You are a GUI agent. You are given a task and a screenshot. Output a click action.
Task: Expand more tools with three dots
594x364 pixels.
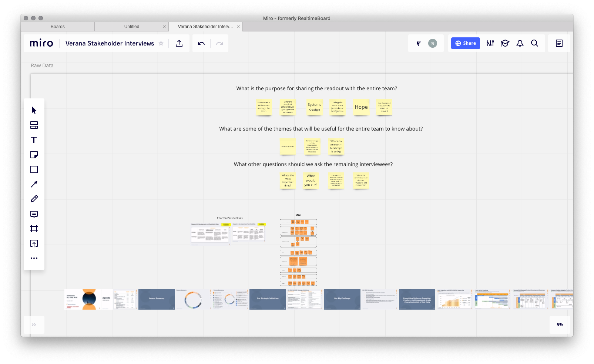34,258
